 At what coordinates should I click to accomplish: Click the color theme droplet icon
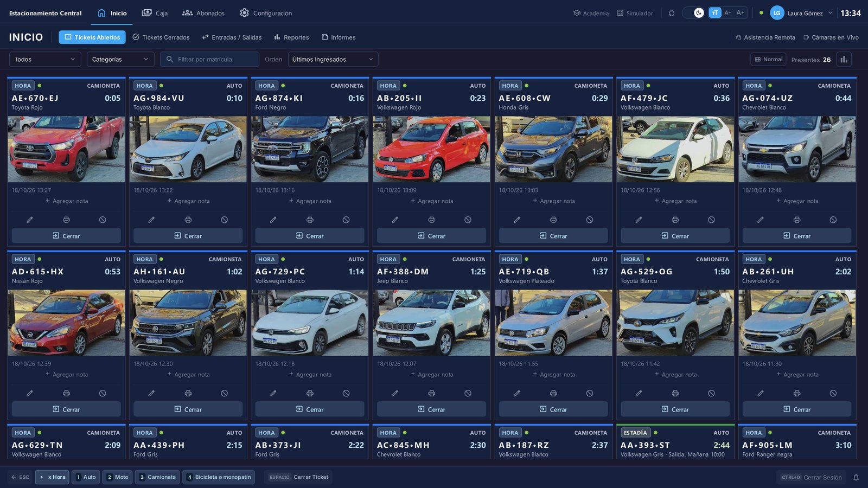tap(672, 13)
